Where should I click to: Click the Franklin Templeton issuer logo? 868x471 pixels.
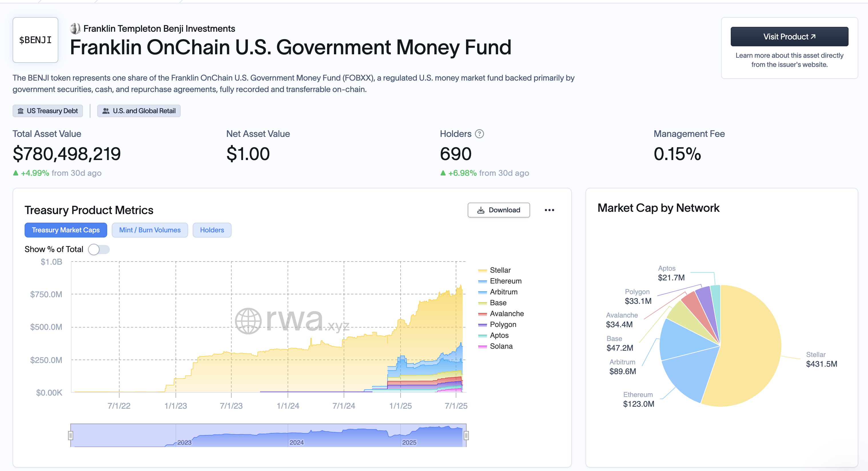click(x=75, y=28)
